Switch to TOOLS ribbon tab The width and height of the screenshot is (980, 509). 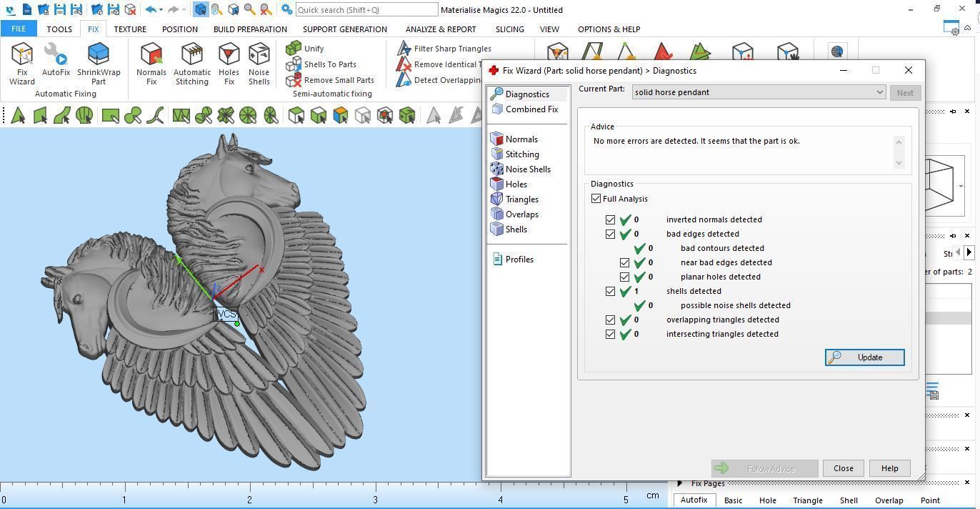click(x=59, y=29)
